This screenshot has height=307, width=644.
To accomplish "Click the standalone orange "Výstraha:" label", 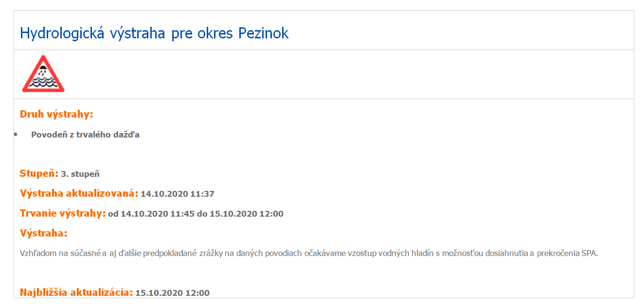I will coord(43,233).
